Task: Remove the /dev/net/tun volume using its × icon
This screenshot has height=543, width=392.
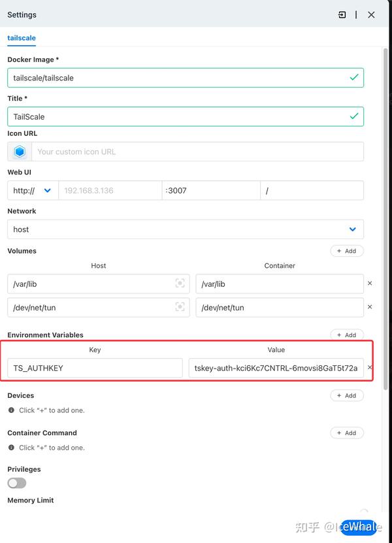Action: [x=370, y=307]
